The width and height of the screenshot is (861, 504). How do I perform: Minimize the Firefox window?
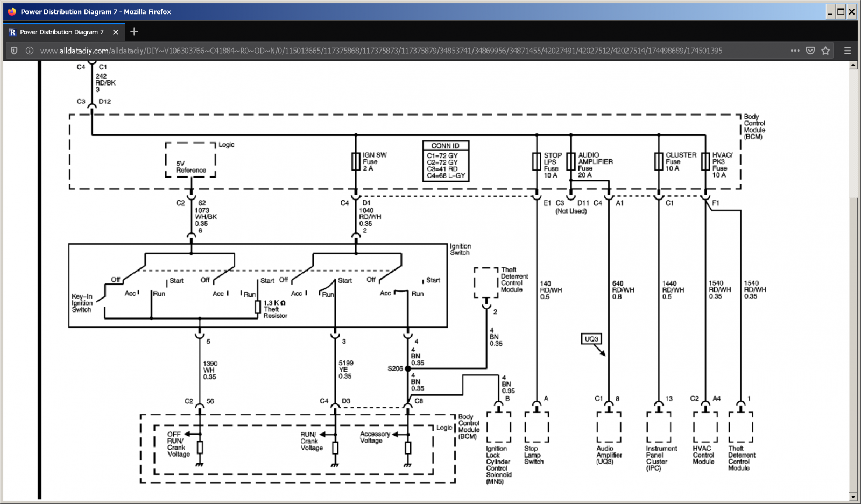pyautogui.click(x=830, y=11)
